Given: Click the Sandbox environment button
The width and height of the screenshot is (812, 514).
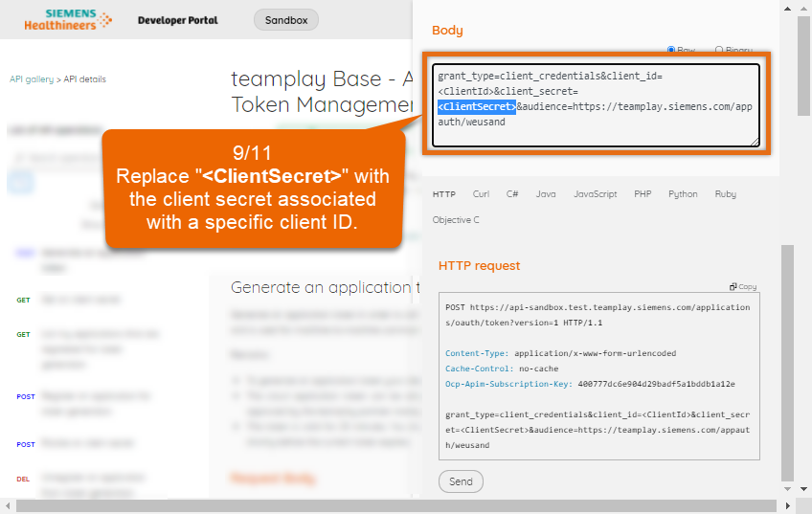Looking at the screenshot, I should coord(285,20).
